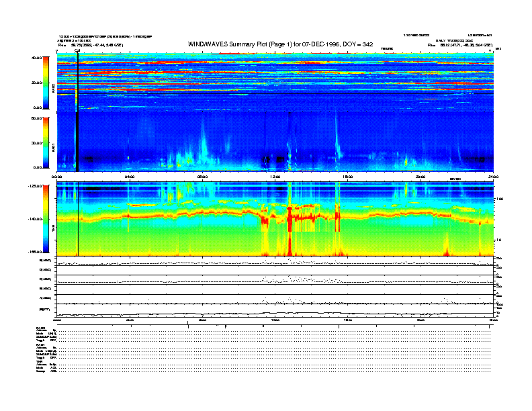Click 20:00 tick label under RAD1 spectrogram
Viewport: 532px width, 411px height.
(420, 177)
